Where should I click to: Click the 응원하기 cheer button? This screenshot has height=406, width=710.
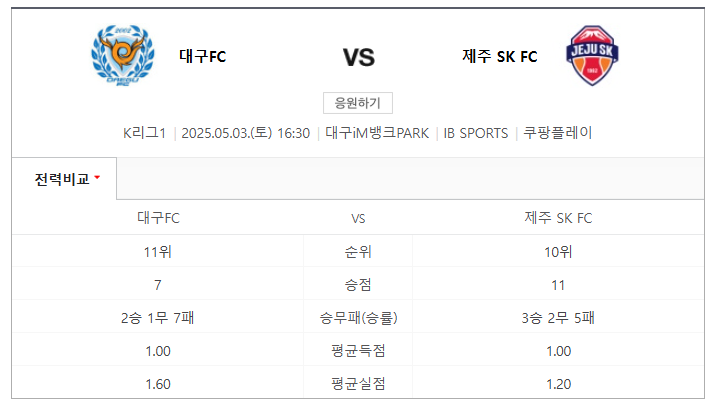(358, 103)
